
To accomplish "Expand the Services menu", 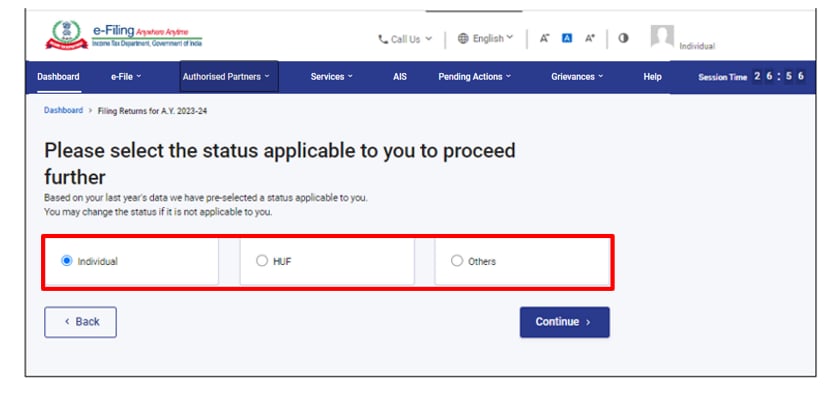I will (x=331, y=77).
